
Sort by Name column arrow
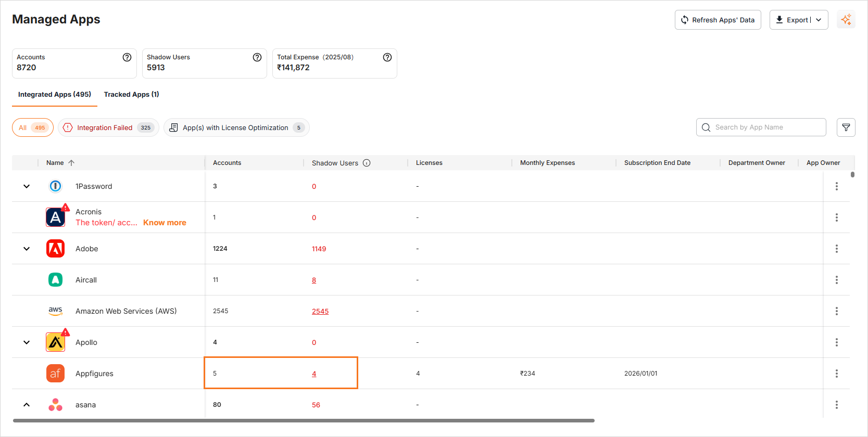71,163
